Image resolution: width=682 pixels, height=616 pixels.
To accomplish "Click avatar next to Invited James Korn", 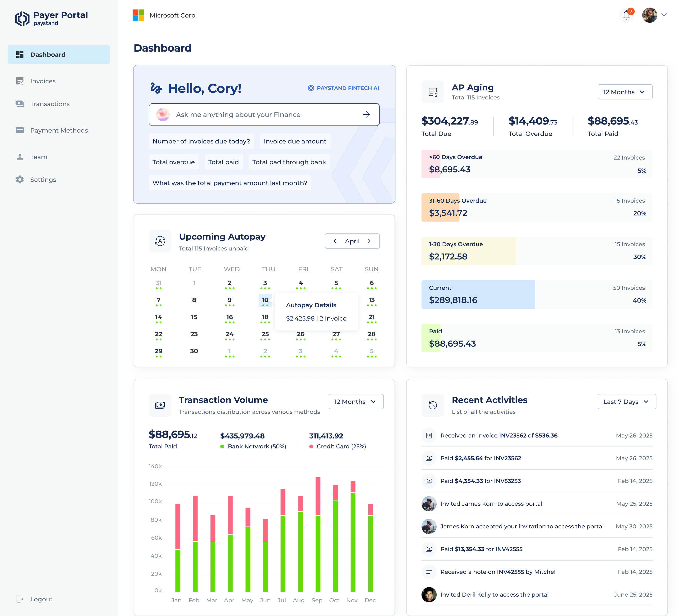I will click(429, 504).
